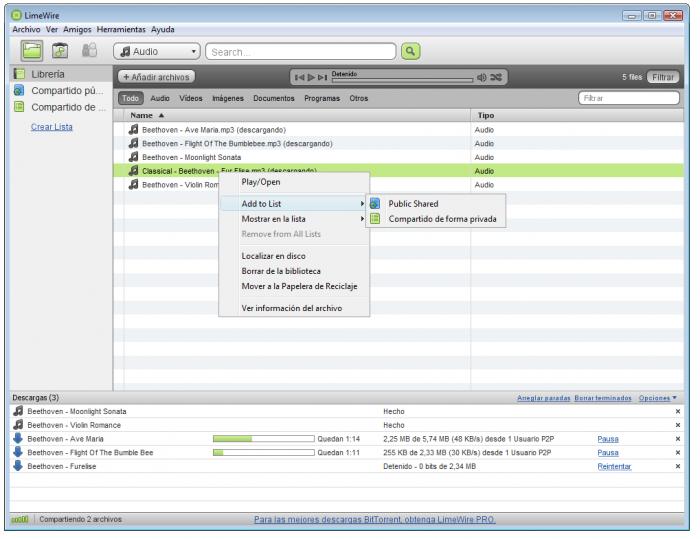The image size is (700, 539).
Task: Open the LimeWire PRO BitTorrent link
Action: pyautogui.click(x=375, y=519)
